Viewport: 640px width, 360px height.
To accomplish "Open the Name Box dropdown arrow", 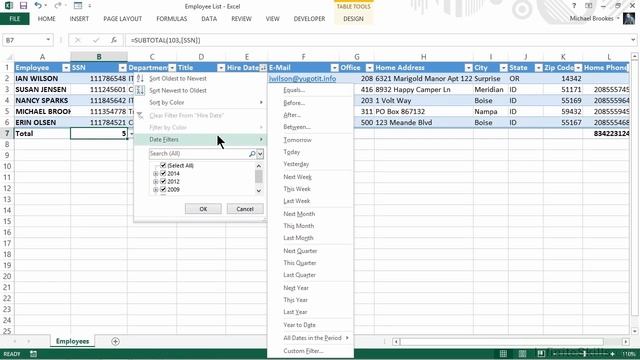I will [48, 40].
